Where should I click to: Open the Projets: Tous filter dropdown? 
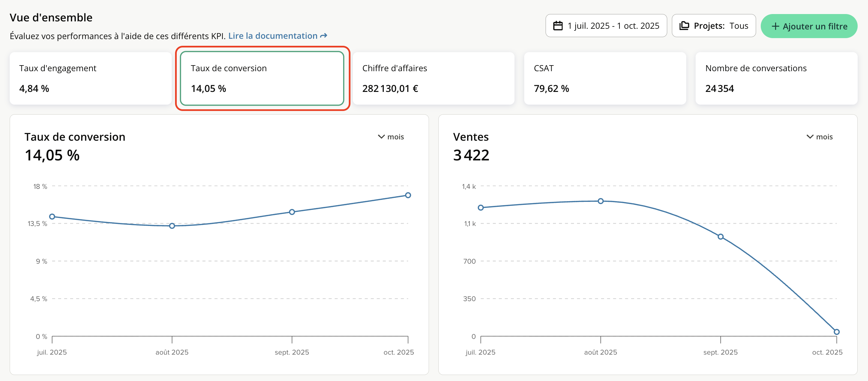pyautogui.click(x=713, y=26)
